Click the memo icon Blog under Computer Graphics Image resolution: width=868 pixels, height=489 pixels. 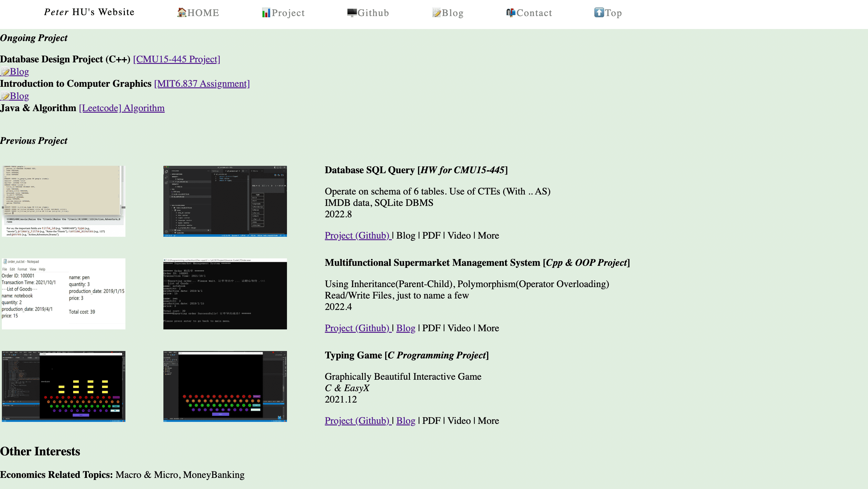click(14, 96)
